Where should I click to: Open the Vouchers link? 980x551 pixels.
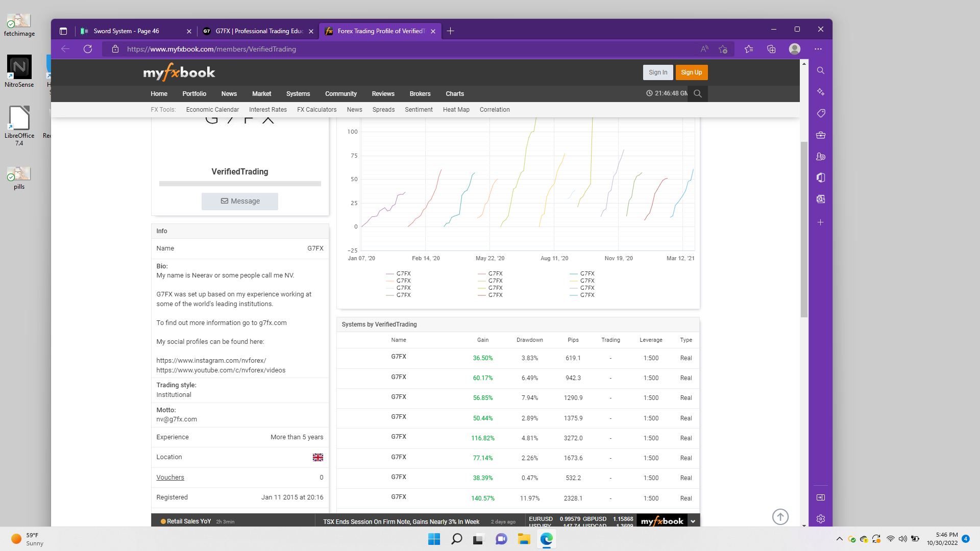(x=170, y=478)
